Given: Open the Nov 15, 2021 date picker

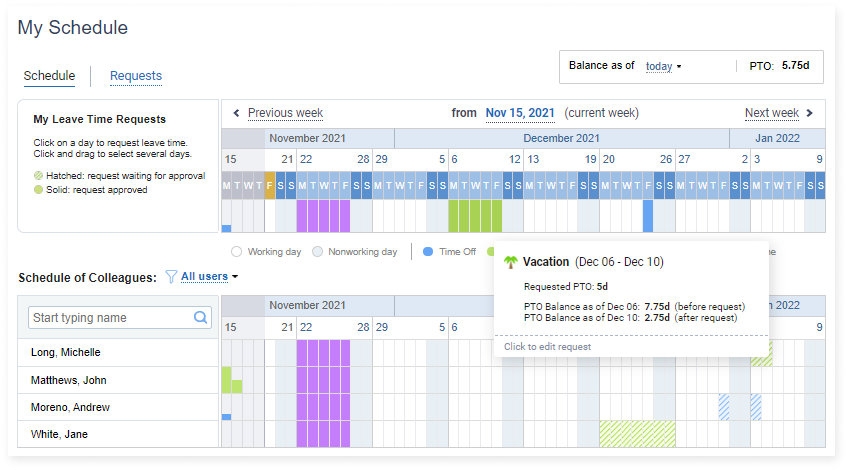Looking at the screenshot, I should pos(520,113).
